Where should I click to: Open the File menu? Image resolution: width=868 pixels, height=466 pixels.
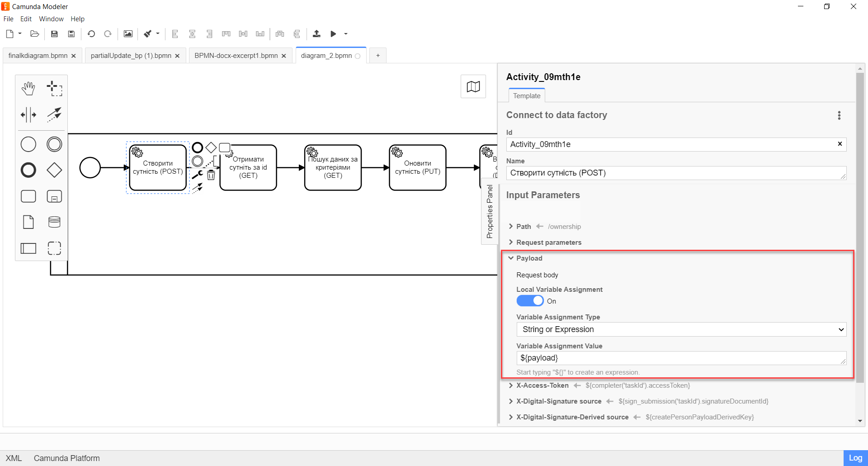click(x=9, y=19)
